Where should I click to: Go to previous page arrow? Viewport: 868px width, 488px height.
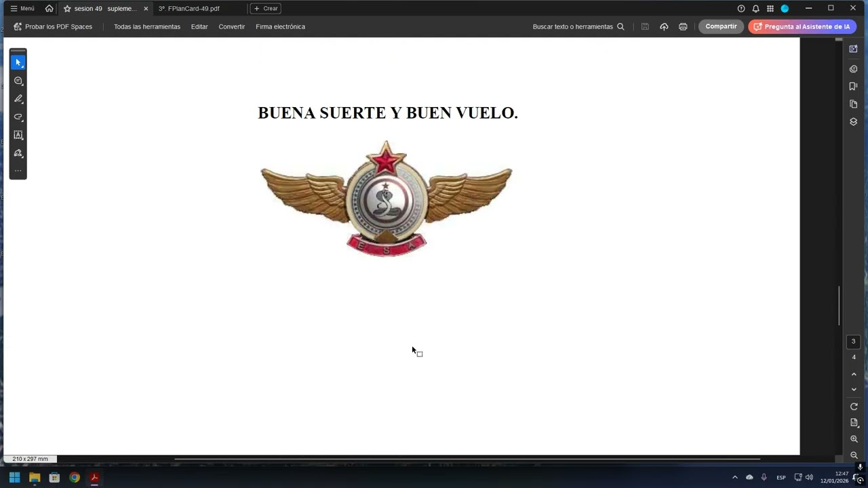[x=854, y=374]
